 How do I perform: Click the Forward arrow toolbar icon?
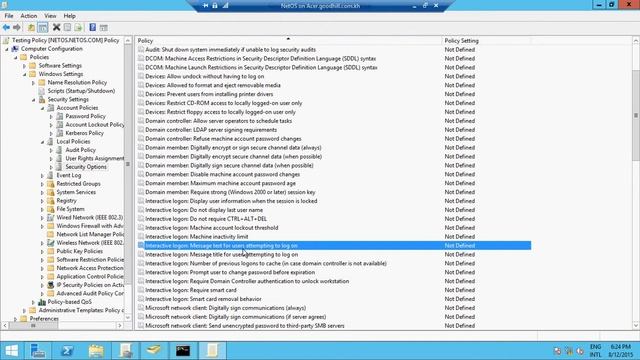(17, 27)
